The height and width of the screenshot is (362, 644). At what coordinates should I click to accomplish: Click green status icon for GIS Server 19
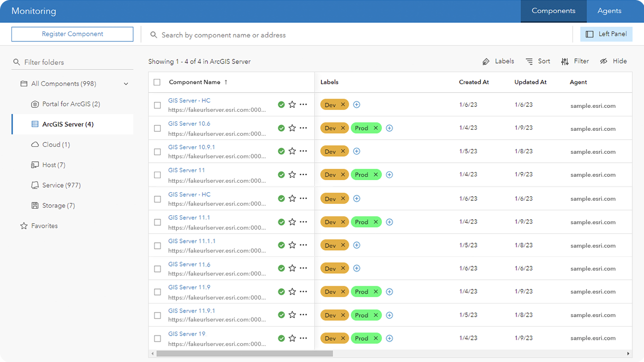tap(281, 339)
